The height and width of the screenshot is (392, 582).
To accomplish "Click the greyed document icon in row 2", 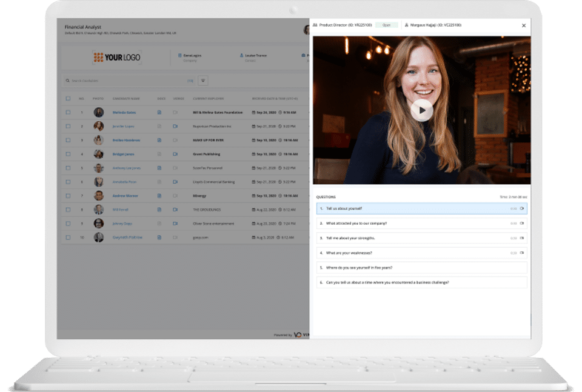I will (159, 127).
